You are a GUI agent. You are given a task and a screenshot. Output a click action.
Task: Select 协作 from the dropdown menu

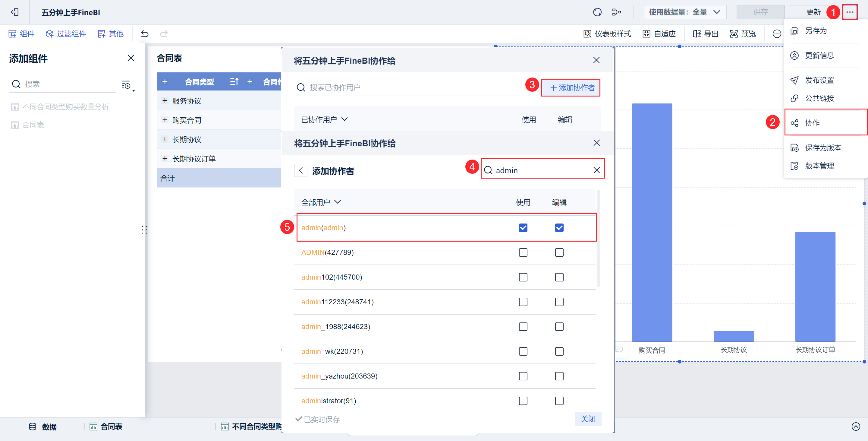[812, 123]
